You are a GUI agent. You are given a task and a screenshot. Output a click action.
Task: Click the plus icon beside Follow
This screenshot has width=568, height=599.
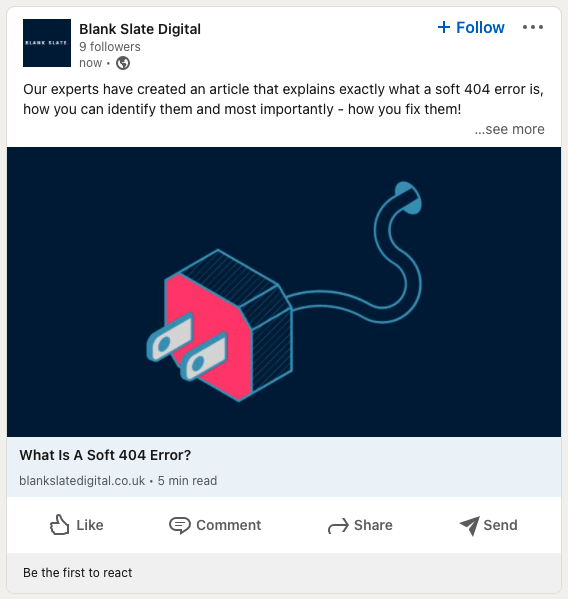444,27
